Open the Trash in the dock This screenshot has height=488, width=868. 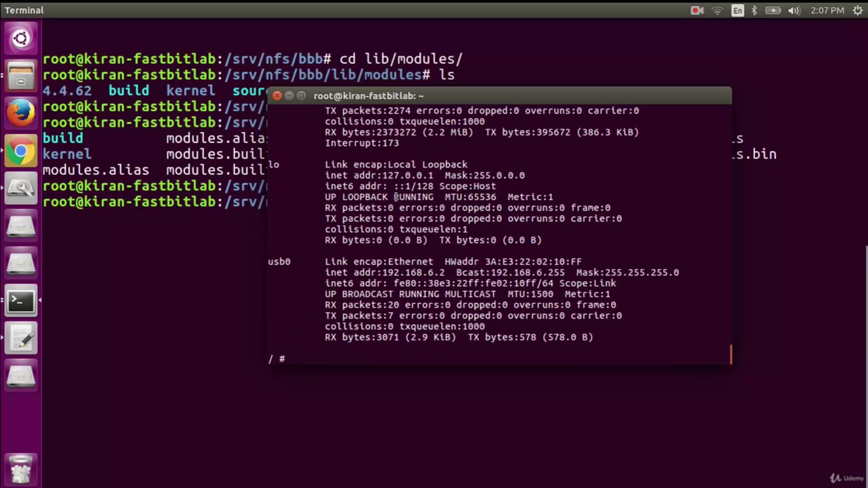(21, 469)
